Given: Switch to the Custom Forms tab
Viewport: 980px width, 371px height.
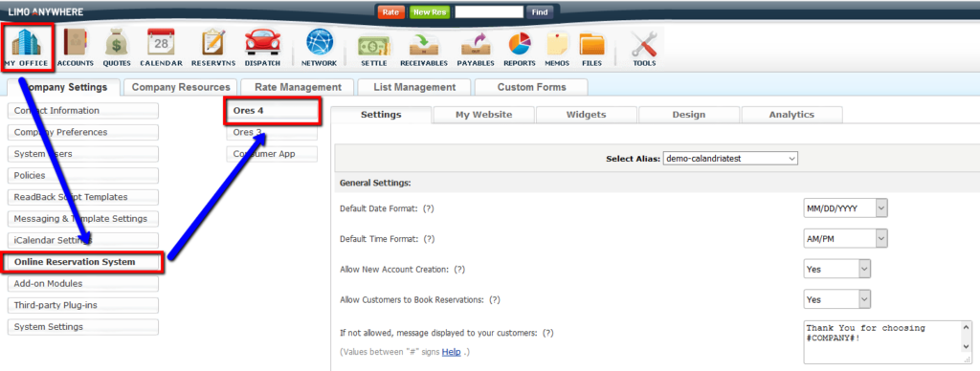Looking at the screenshot, I should (531, 87).
